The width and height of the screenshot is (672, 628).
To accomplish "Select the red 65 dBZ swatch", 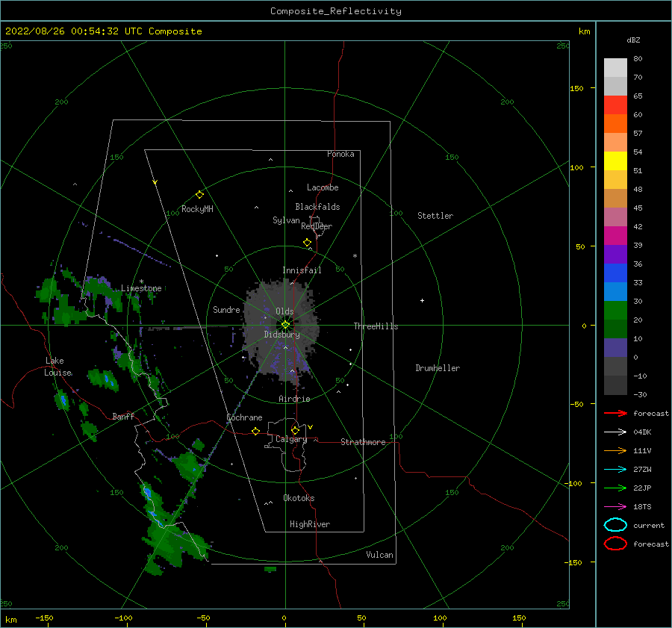I will (x=615, y=105).
